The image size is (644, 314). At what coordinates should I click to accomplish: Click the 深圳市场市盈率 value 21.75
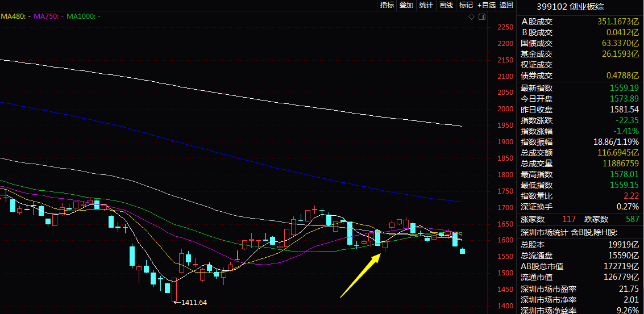click(x=629, y=289)
